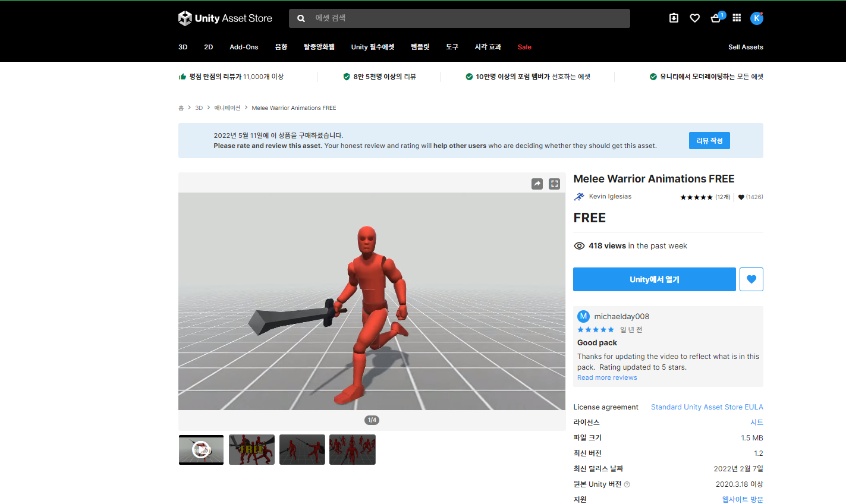Focus the 에셋 검색 search field
This screenshot has height=504, width=846.
point(460,18)
